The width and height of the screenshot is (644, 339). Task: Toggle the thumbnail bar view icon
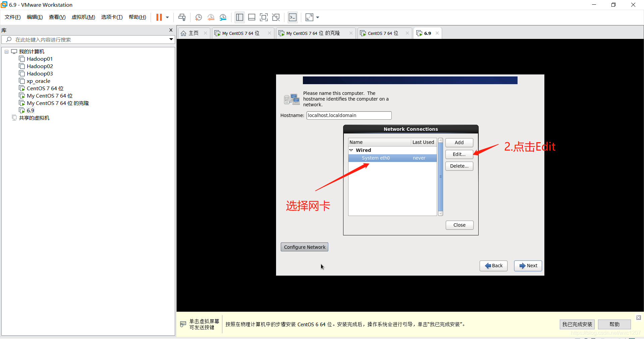point(252,17)
